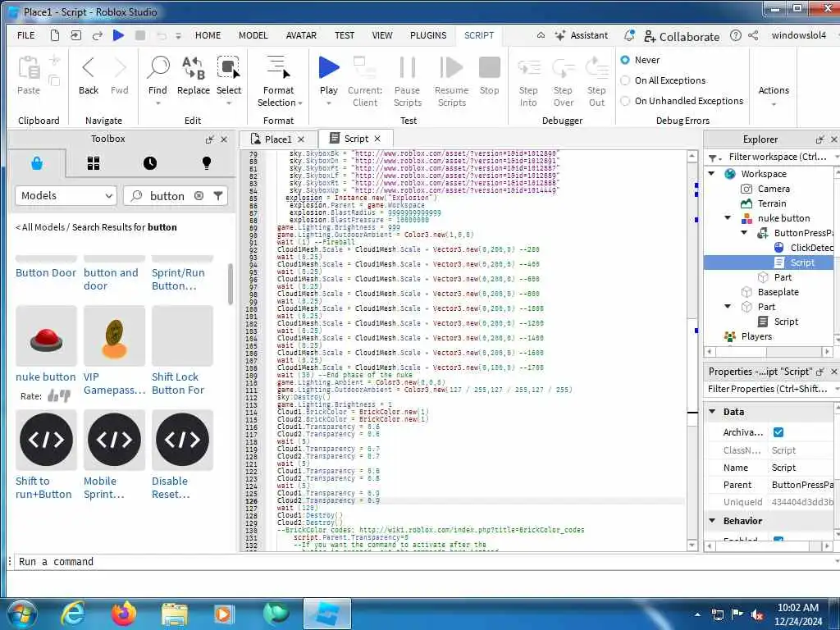Clear the toolbox search text
840x630 pixels.
pyautogui.click(x=199, y=195)
